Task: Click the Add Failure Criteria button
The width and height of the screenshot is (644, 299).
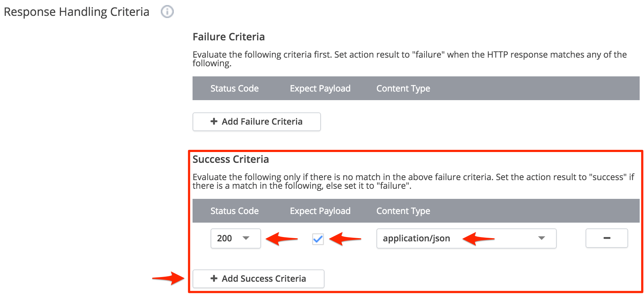Action: [x=256, y=122]
